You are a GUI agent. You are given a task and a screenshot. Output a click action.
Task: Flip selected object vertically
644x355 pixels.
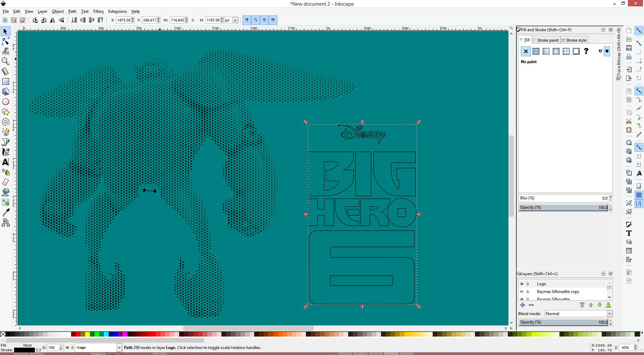tap(61, 20)
